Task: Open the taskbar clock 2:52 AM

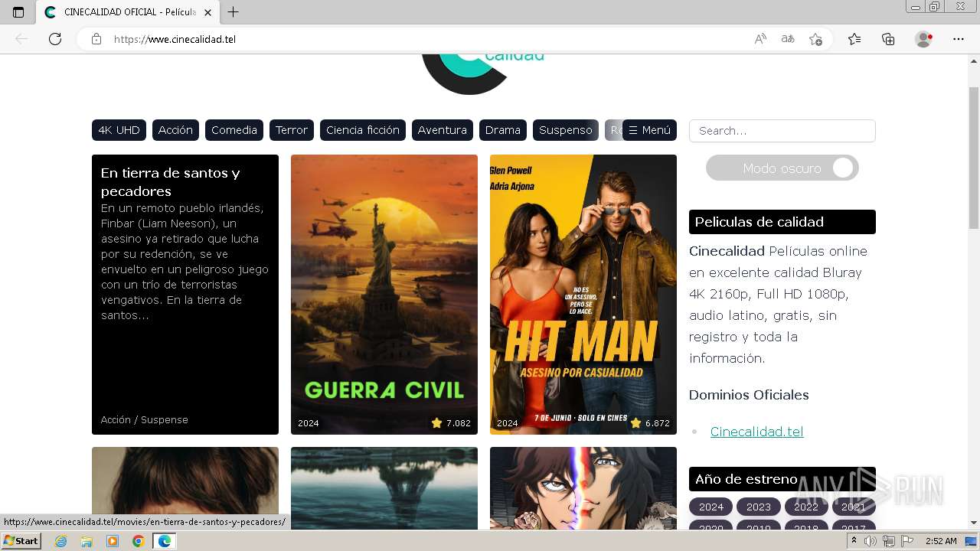Action: coord(941,541)
